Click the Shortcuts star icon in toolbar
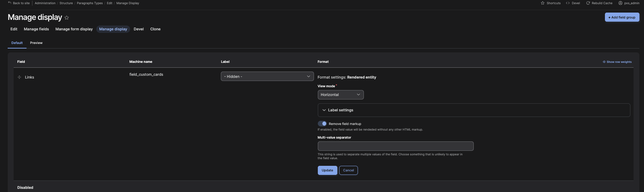Image resolution: width=644 pixels, height=192 pixels. 542,3
